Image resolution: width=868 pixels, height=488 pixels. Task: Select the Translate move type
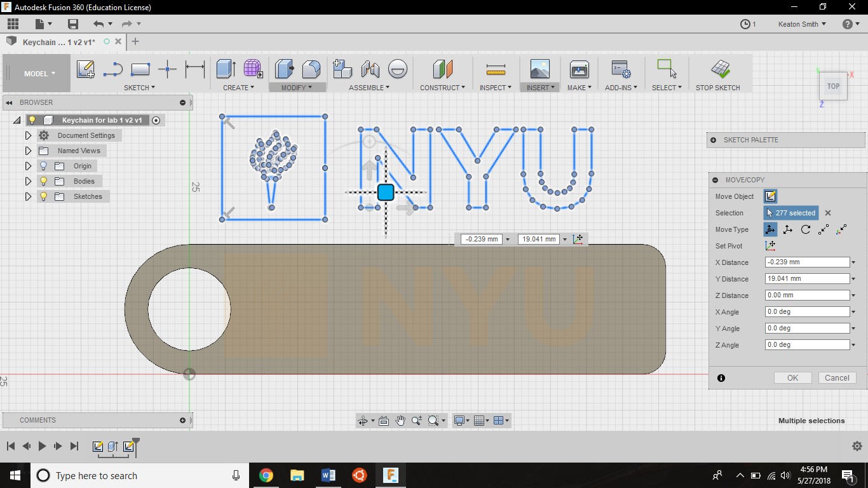788,229
